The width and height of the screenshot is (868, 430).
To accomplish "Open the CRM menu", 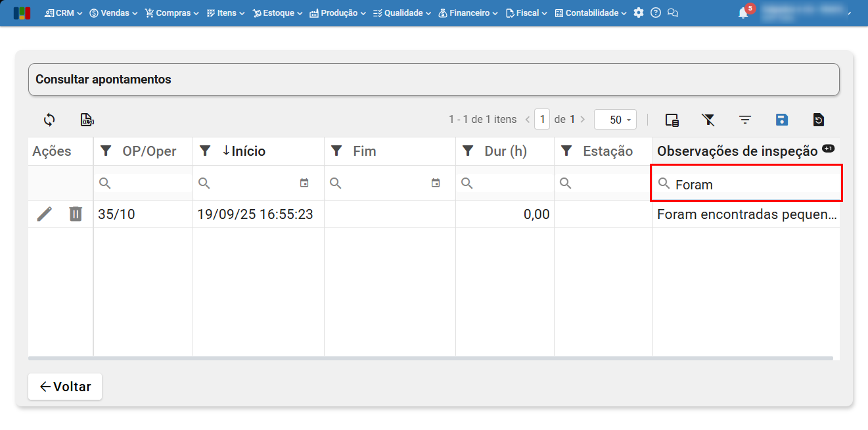I will pos(63,13).
